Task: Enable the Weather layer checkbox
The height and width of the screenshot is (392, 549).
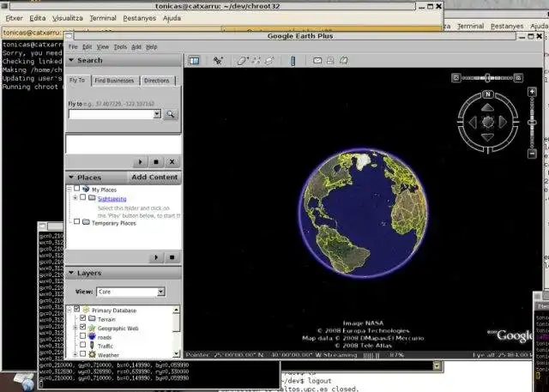Action: coord(83,354)
